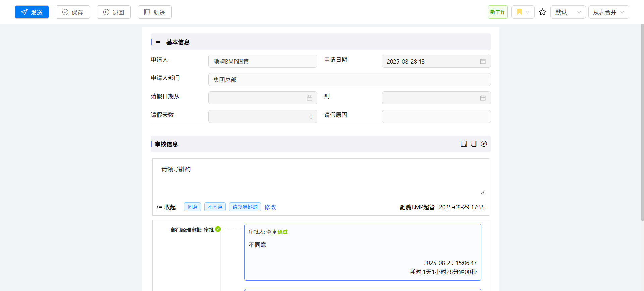Viewport: 644px width, 291px height.
Task: Click the 申请人部门 field
Action: 350,80
